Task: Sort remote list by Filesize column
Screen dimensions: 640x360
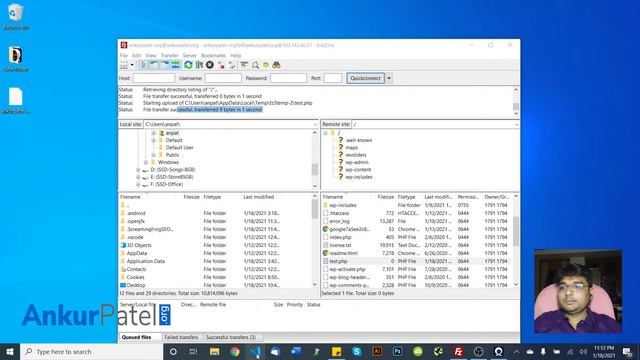Action: [386, 197]
